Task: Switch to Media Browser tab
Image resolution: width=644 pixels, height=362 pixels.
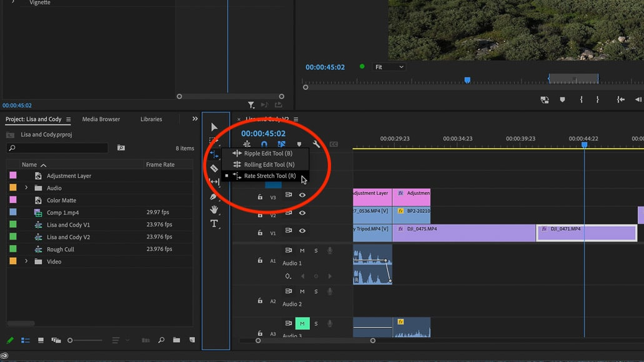Action: (101, 119)
